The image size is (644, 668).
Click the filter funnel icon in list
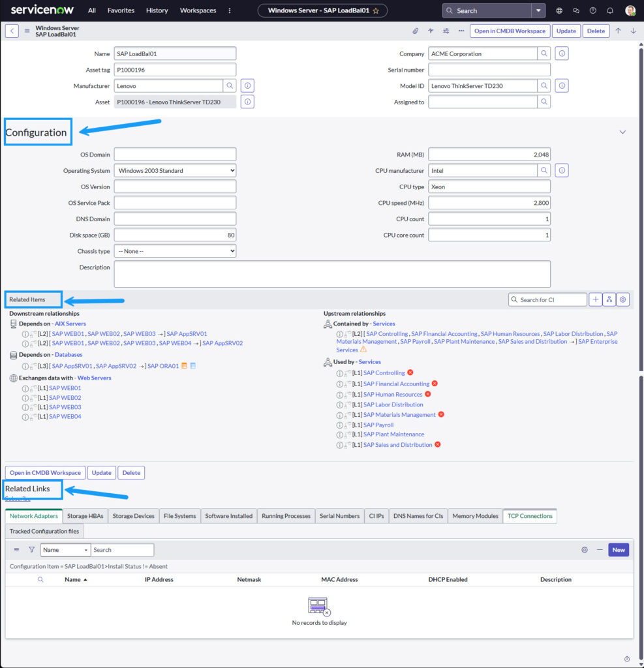31,550
